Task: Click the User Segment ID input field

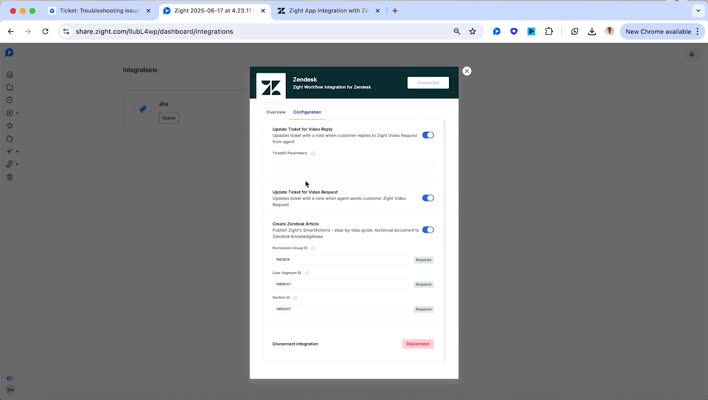Action: (x=340, y=284)
